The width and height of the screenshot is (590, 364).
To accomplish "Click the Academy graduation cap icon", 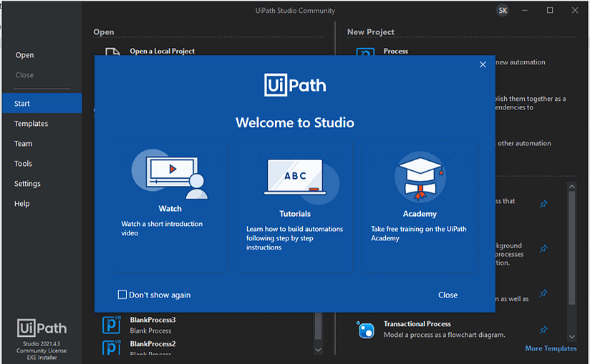I will pyautogui.click(x=420, y=177).
